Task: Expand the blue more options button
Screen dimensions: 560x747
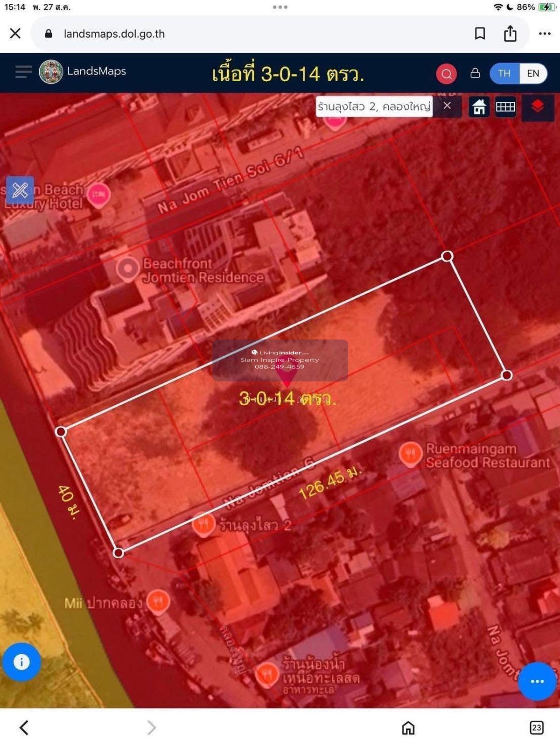Action: [x=537, y=681]
